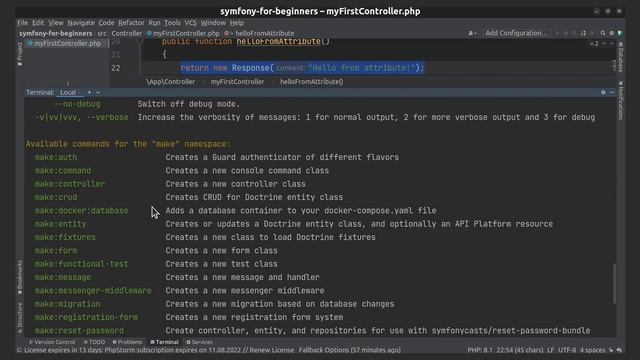Image resolution: width=640 pixels, height=360 pixels.
Task: Click make:auth command text
Action: coord(56,157)
